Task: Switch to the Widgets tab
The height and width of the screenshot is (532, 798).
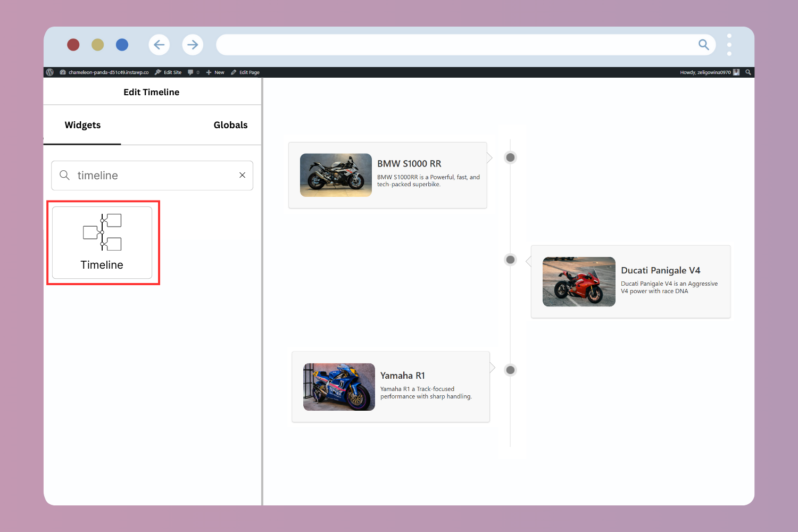Action: [82, 125]
